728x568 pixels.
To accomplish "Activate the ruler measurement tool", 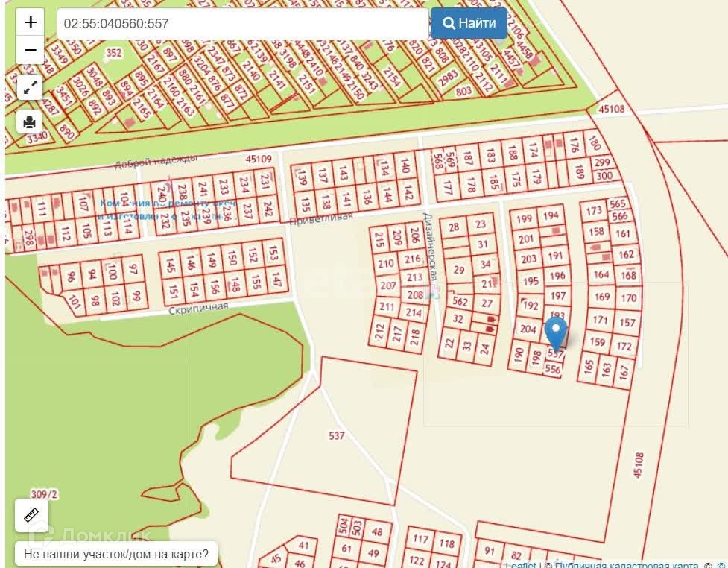I will click(31, 515).
